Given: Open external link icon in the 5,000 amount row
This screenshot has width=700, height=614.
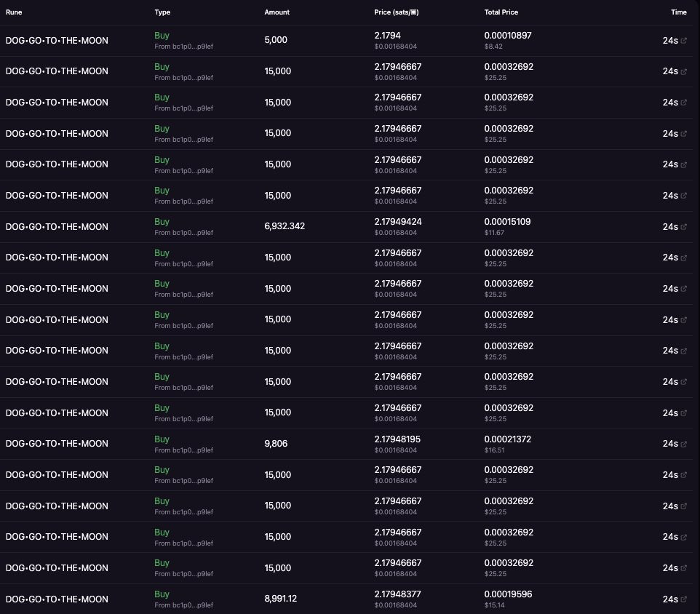Looking at the screenshot, I should pos(683,41).
